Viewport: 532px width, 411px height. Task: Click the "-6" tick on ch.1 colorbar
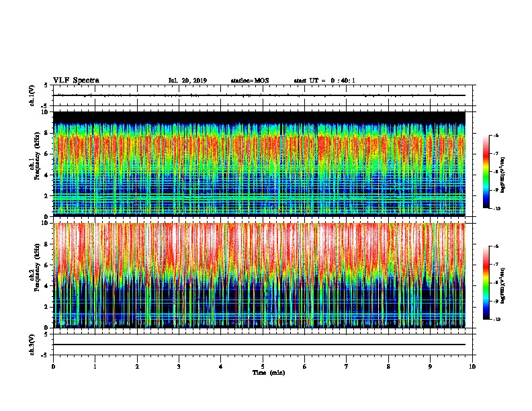496,136
